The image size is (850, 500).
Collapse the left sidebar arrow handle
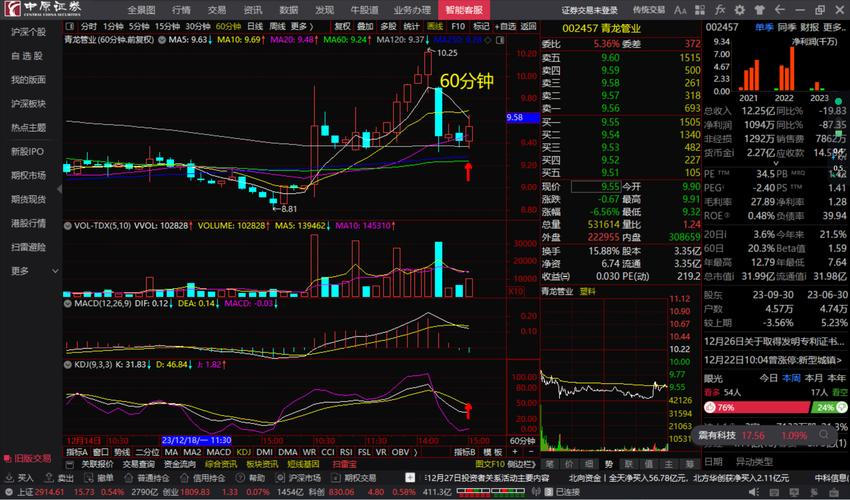coord(60,189)
